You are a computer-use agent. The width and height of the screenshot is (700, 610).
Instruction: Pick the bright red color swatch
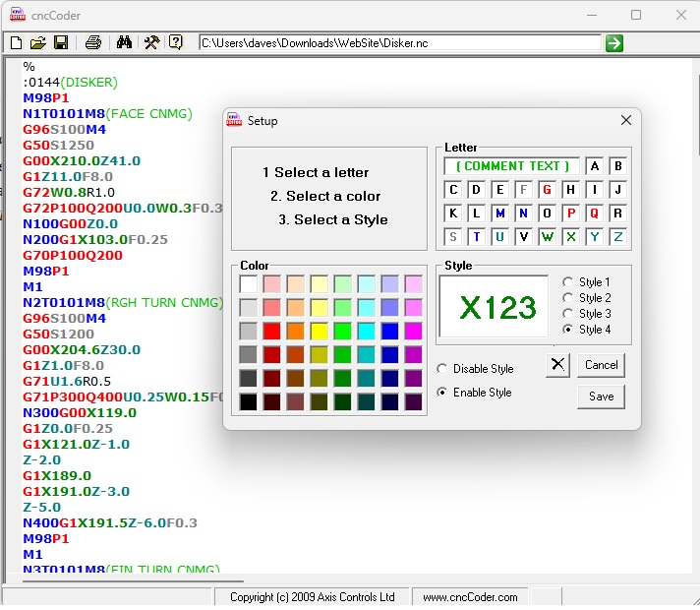point(272,331)
